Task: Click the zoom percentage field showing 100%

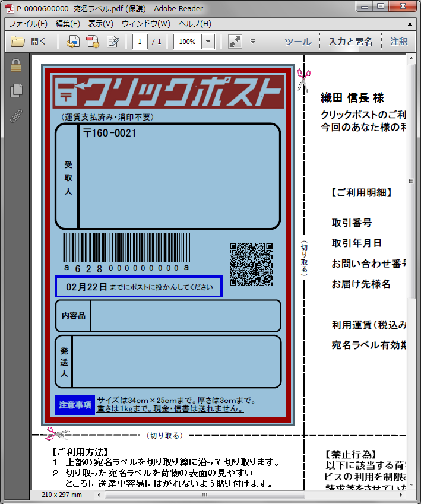Action: 188,42
